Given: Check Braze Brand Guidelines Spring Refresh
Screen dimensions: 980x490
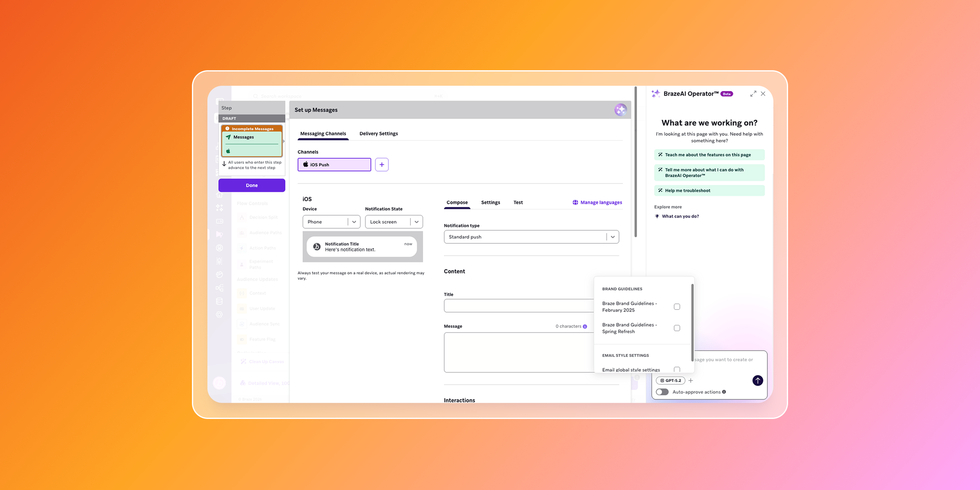Looking at the screenshot, I should [677, 328].
